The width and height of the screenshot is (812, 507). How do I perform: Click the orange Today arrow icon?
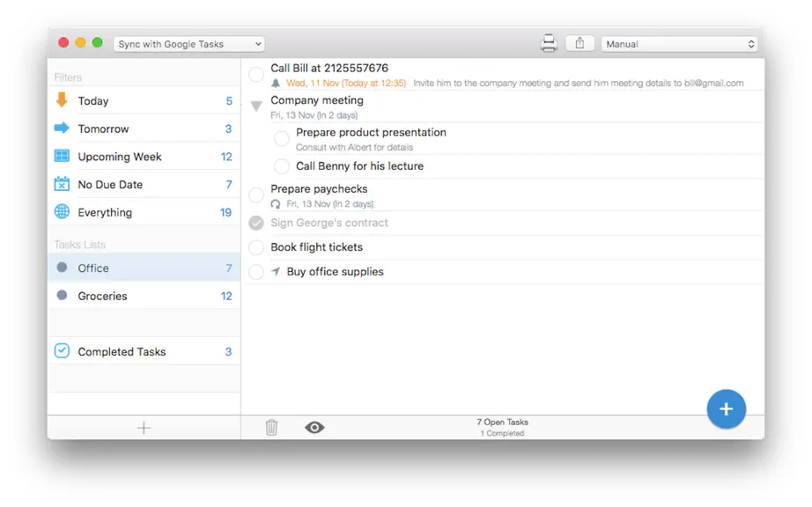[x=62, y=99]
